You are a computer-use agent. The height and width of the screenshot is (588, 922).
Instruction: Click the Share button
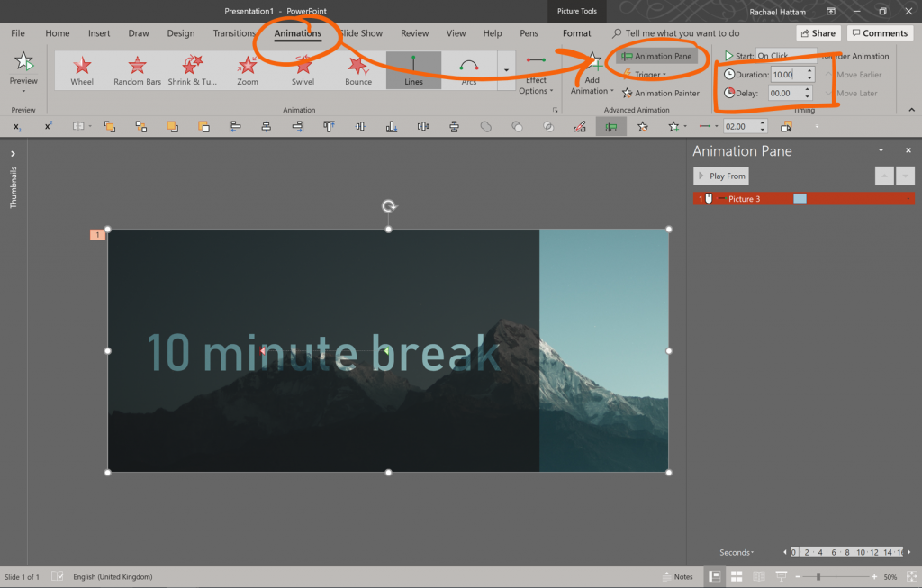[816, 32]
